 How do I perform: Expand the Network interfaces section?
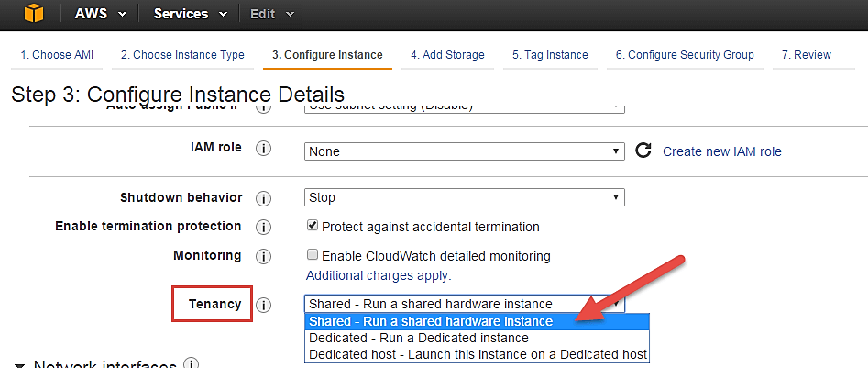[x=20, y=364]
